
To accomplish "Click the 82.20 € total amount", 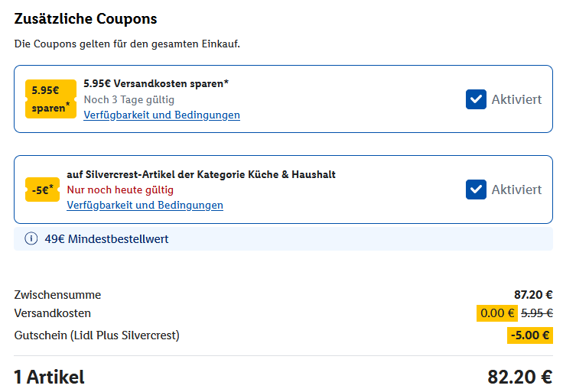I will (x=519, y=377).
